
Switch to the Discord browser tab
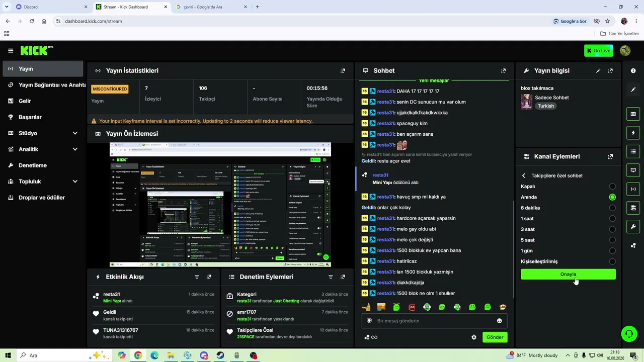50,7
